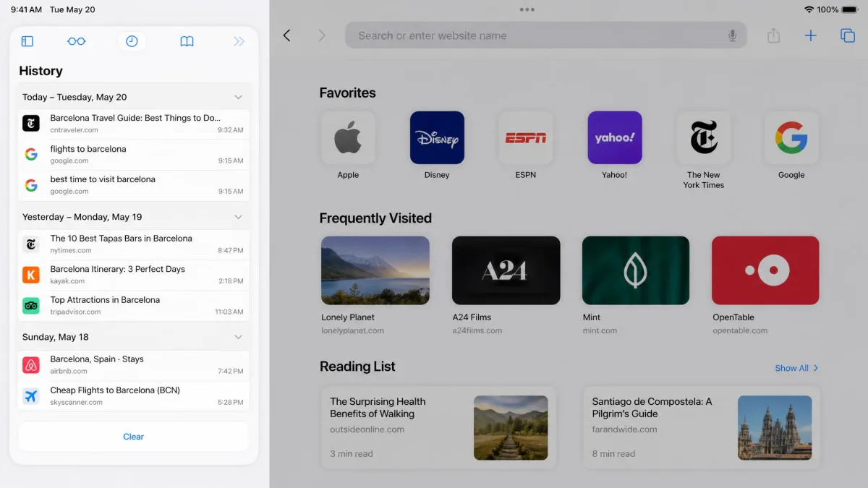Open the Share sheet icon
Viewport: 868px width, 488px height.
point(774,35)
